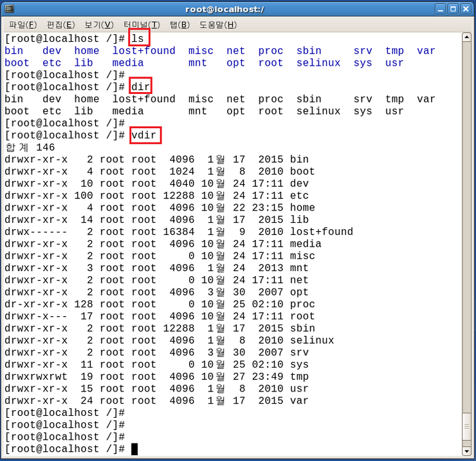Image resolution: width=476 pixels, height=461 pixels.
Task: Click link count '128' in proc row
Action: click(x=84, y=304)
